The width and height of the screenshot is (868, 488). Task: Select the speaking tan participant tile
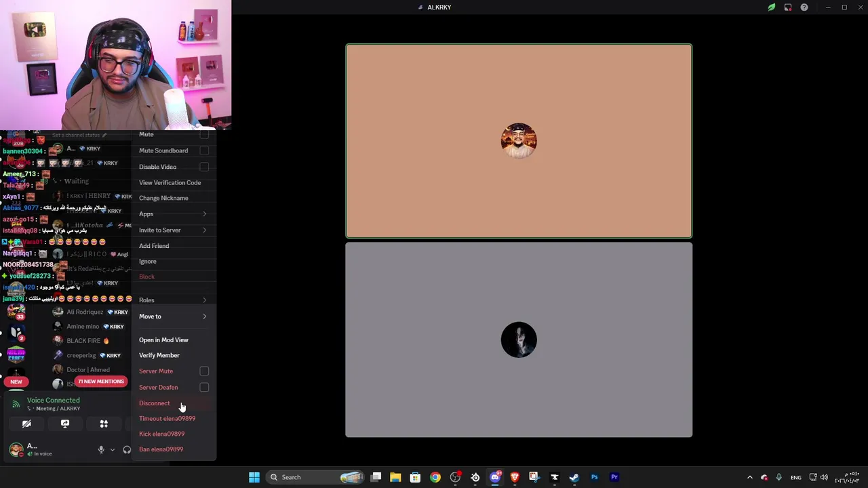(519, 141)
